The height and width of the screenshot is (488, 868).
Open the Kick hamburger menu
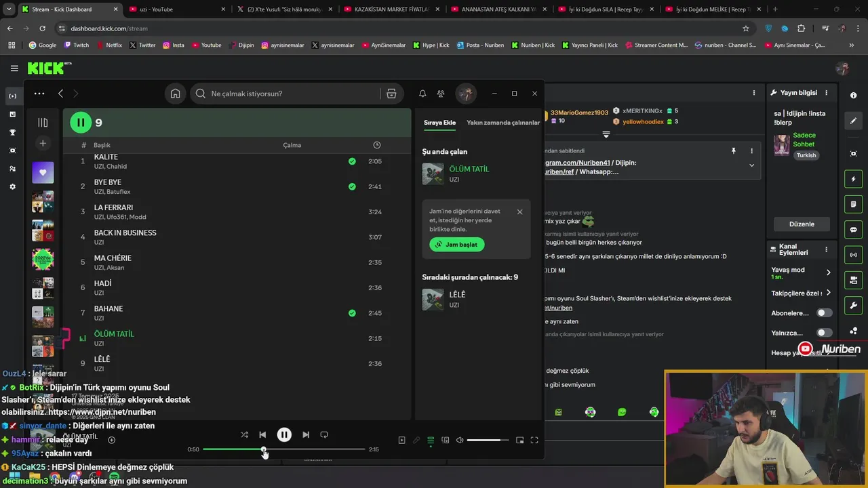pyautogui.click(x=14, y=68)
